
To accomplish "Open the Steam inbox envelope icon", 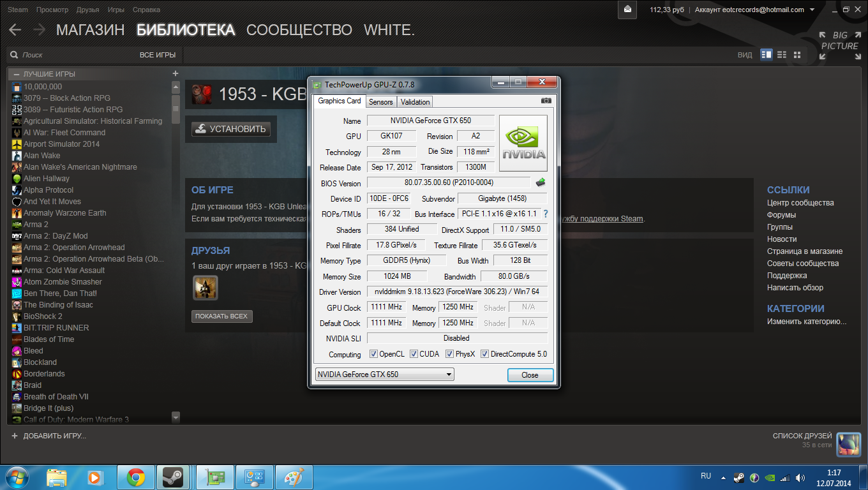I will point(627,10).
